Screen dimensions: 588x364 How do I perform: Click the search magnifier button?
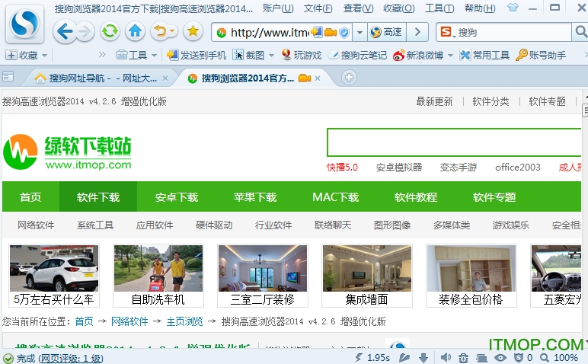(x=580, y=32)
